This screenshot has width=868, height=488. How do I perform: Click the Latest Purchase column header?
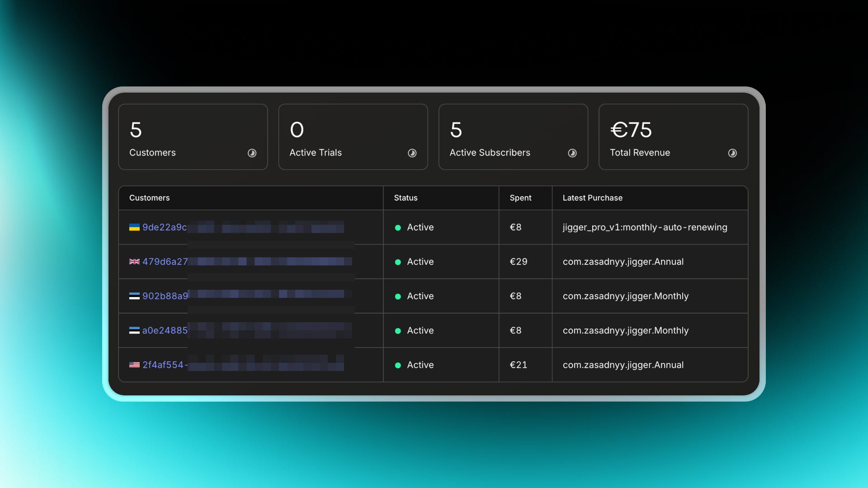tap(592, 198)
